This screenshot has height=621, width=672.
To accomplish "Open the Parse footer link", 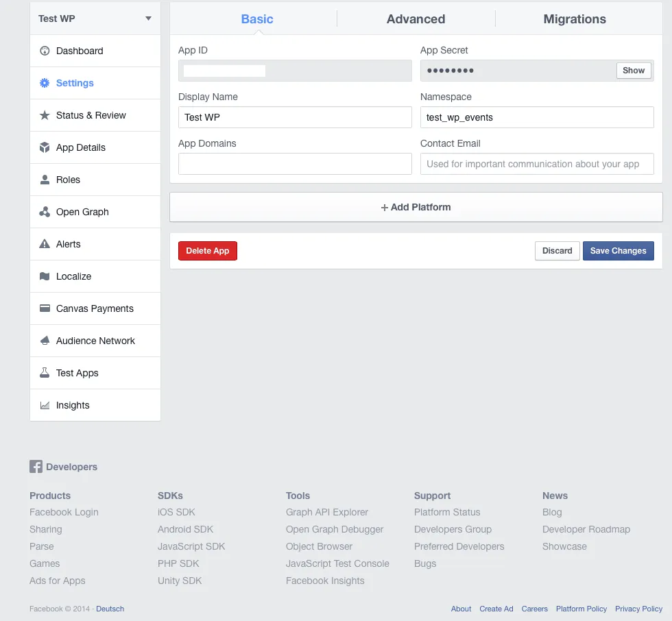I will pos(42,546).
